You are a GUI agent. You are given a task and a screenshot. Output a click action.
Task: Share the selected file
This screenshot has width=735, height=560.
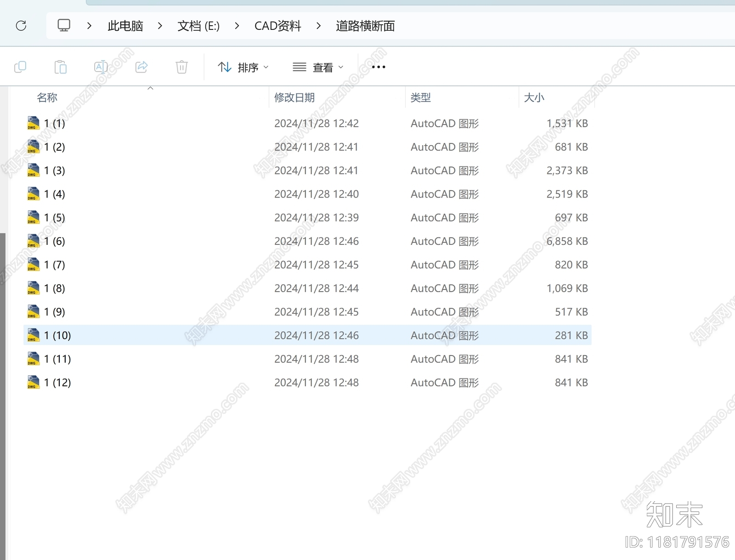[141, 67]
